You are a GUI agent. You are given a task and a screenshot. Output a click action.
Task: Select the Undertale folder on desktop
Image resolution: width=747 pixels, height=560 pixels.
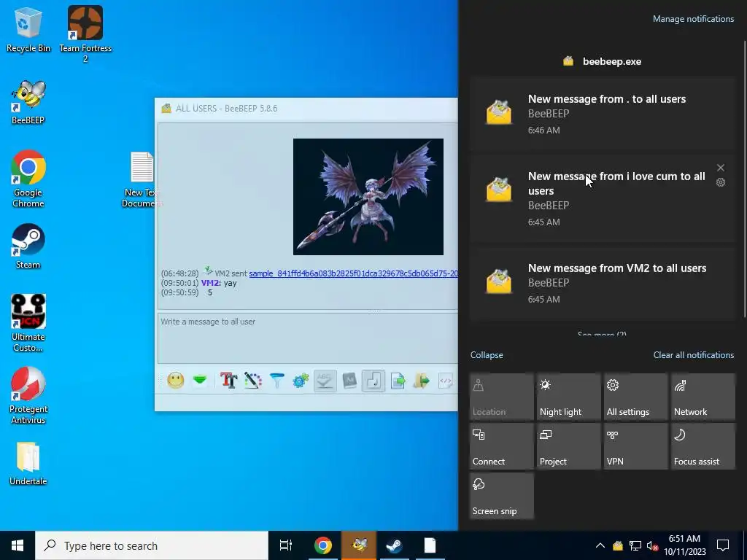pos(28,464)
